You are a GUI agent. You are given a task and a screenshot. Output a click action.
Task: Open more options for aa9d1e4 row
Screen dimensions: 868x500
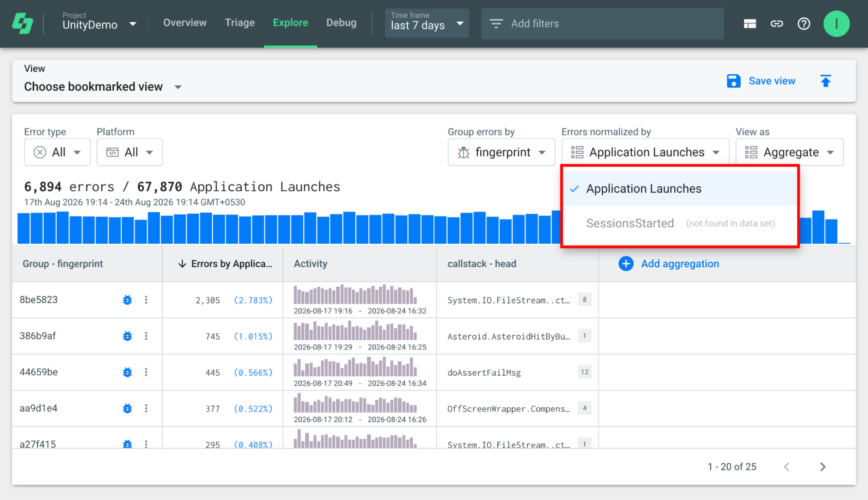[x=146, y=408]
